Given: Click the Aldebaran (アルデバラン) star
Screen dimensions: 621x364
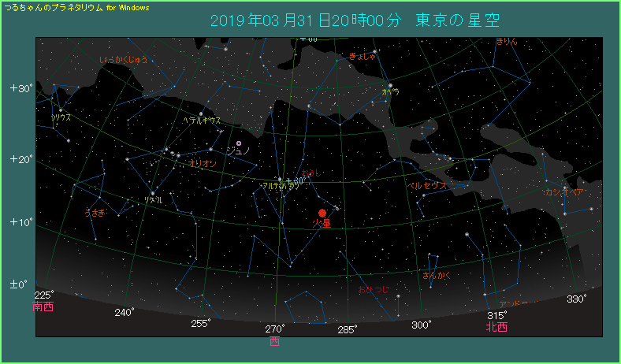Looking at the screenshot, I should point(279,179).
